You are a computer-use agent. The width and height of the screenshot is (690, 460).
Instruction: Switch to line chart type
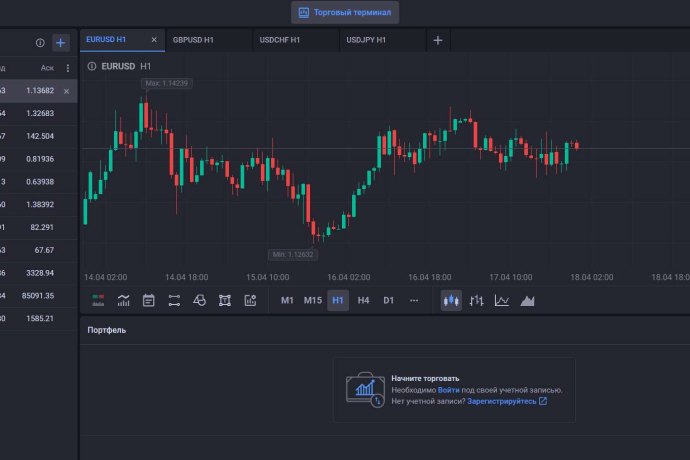click(502, 301)
